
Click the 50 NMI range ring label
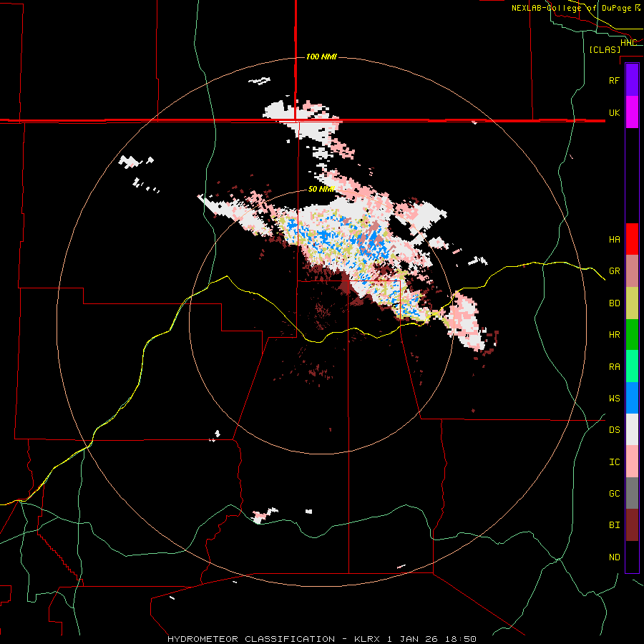[321, 189]
